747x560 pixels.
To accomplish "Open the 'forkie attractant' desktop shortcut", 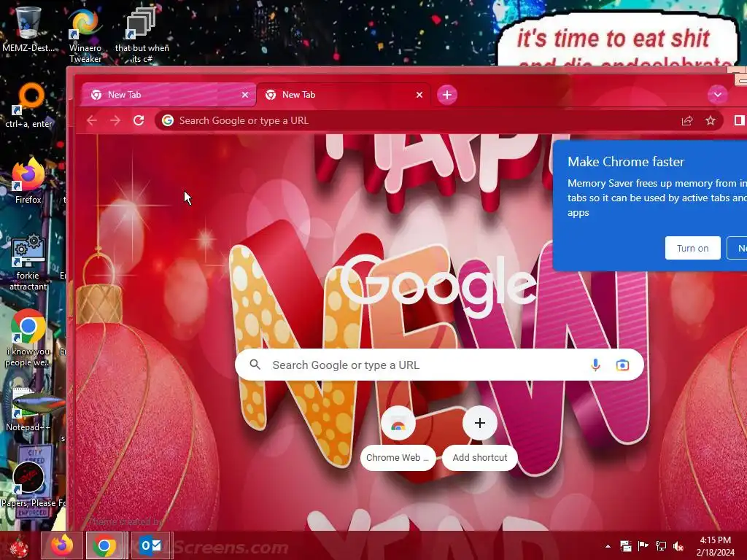I will point(28,262).
